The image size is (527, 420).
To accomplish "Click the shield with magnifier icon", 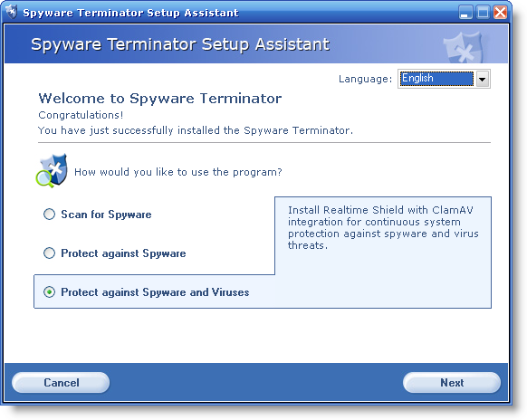I will (x=52, y=171).
